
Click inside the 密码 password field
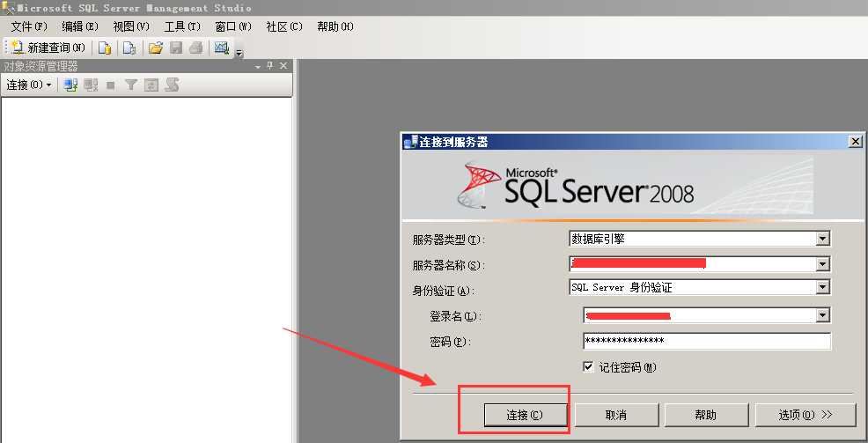coord(707,341)
